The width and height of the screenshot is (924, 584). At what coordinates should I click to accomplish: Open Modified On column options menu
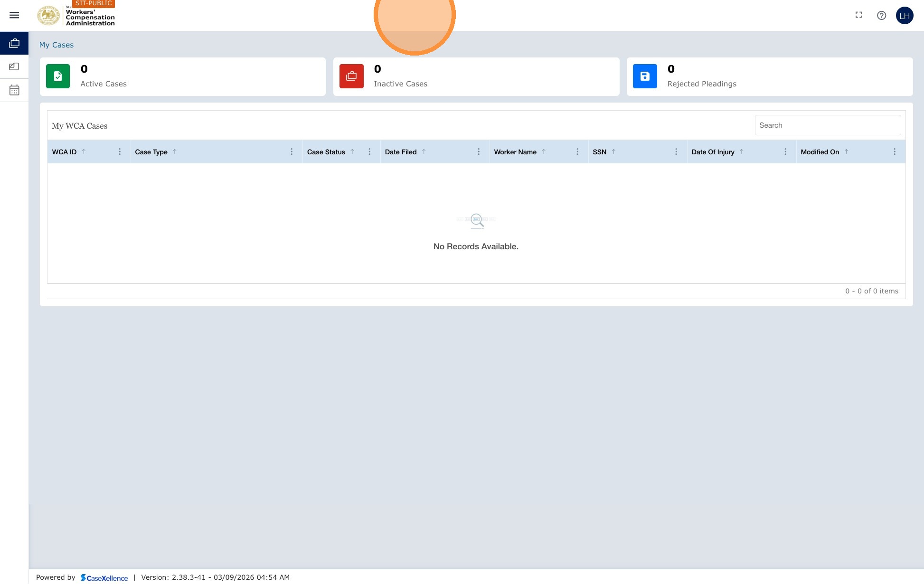[895, 151]
